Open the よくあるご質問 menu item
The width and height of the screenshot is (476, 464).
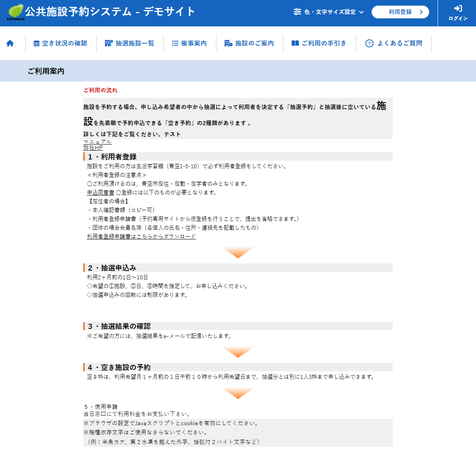400,43
